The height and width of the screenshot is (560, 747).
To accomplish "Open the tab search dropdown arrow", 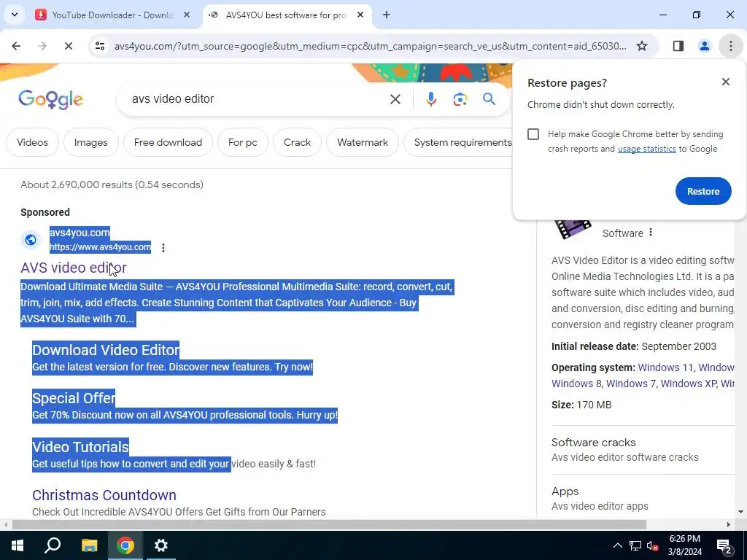I will 15,15.
